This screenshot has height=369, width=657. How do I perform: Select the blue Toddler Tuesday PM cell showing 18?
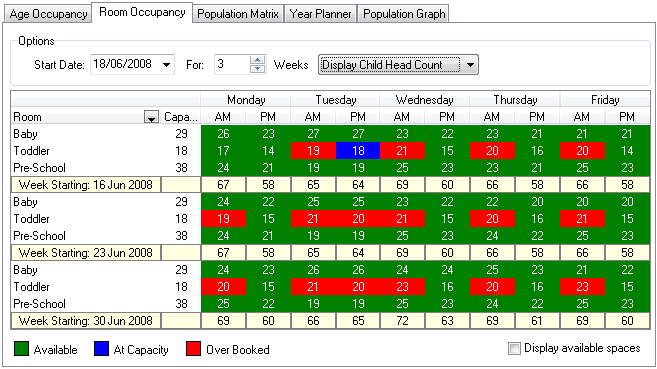358,151
